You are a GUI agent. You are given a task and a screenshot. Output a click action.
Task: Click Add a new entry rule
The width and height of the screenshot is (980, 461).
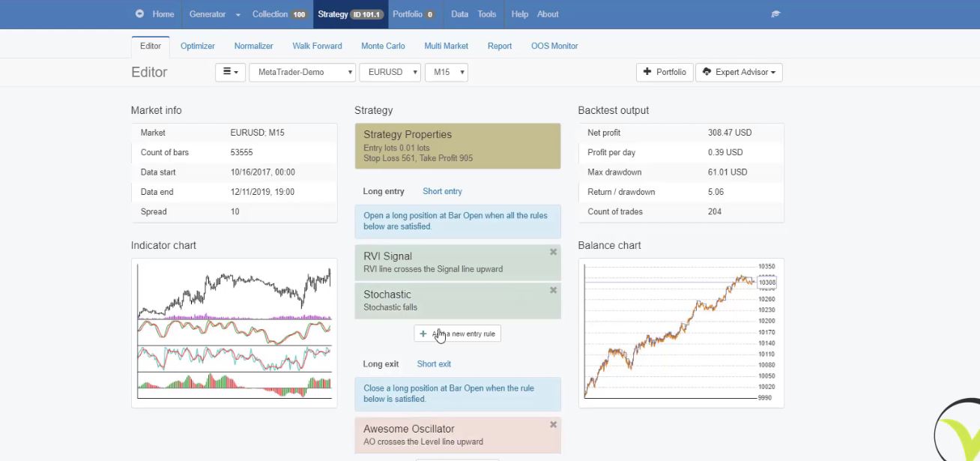click(457, 333)
